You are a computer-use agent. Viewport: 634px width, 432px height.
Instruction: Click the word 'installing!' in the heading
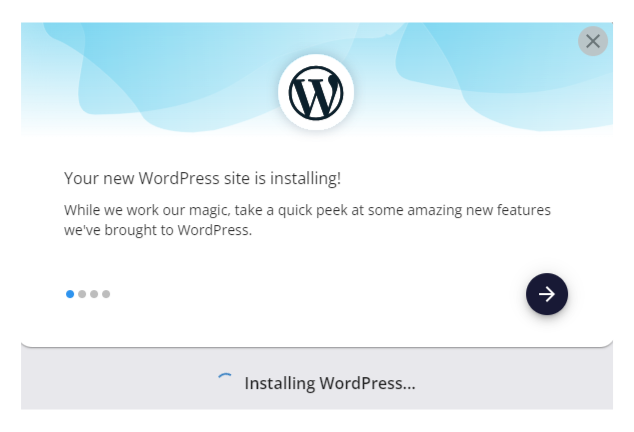tap(305, 178)
